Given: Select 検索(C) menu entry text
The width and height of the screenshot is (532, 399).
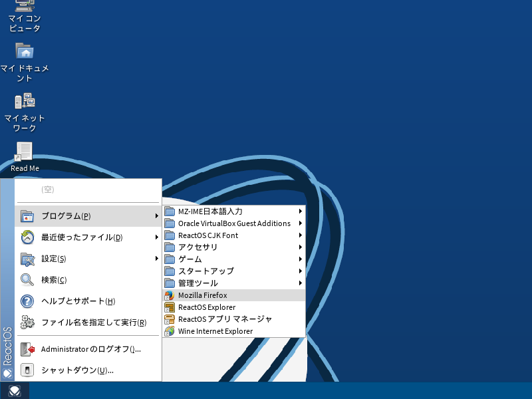Looking at the screenshot, I should click(54, 280).
